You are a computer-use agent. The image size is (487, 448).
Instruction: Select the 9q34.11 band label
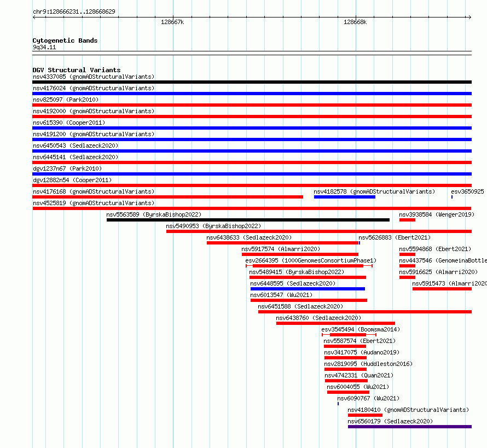click(44, 48)
